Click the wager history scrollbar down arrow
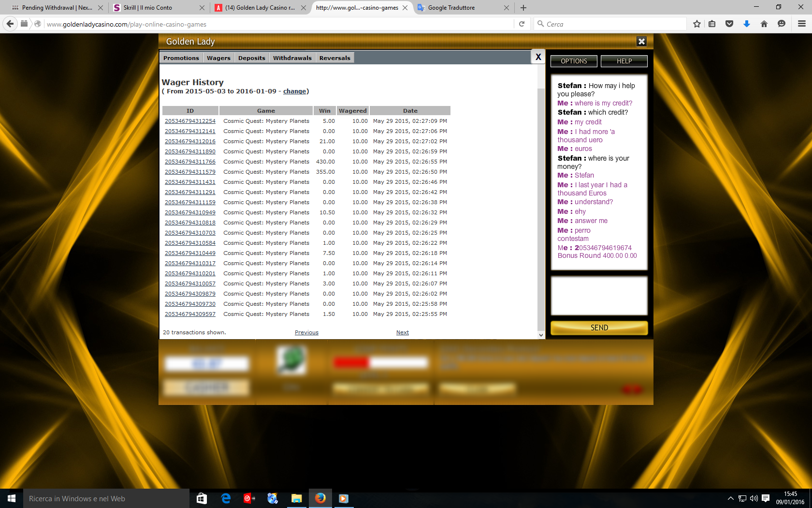812x508 pixels. coord(541,335)
